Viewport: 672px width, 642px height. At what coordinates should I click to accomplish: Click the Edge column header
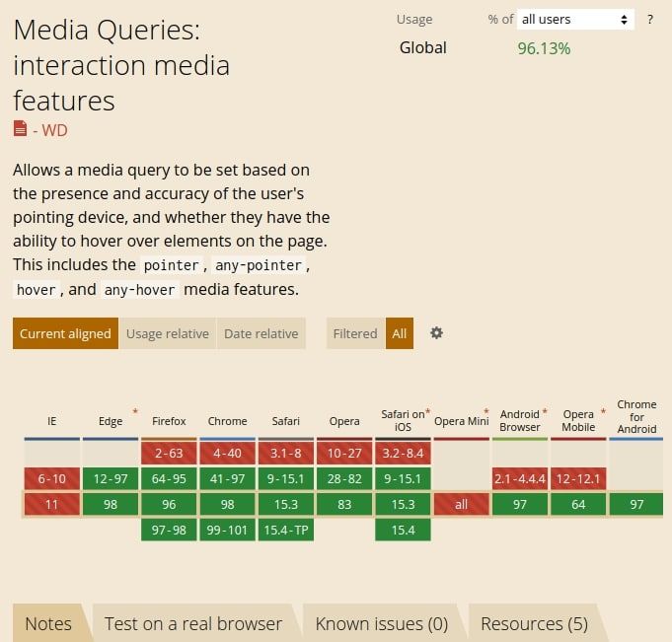click(x=111, y=421)
